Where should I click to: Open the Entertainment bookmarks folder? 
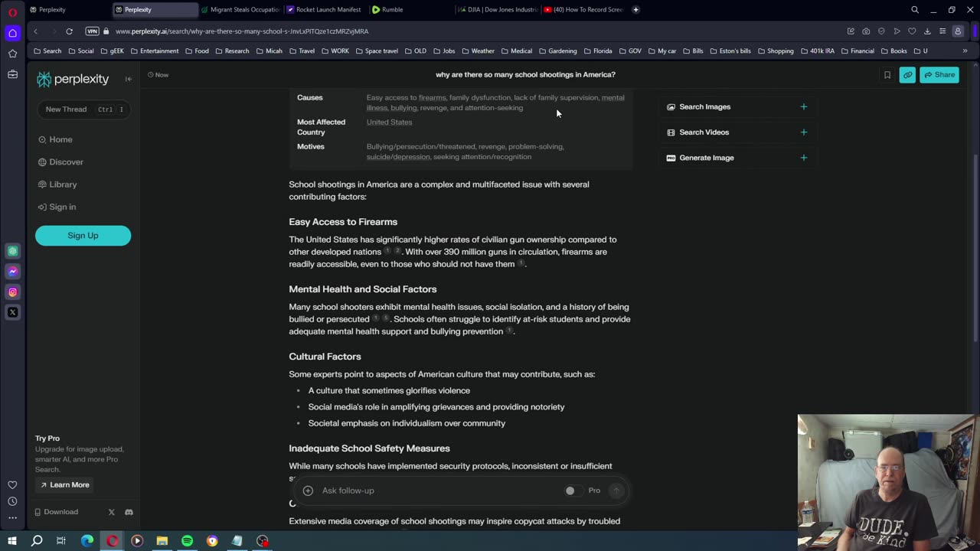coord(154,51)
